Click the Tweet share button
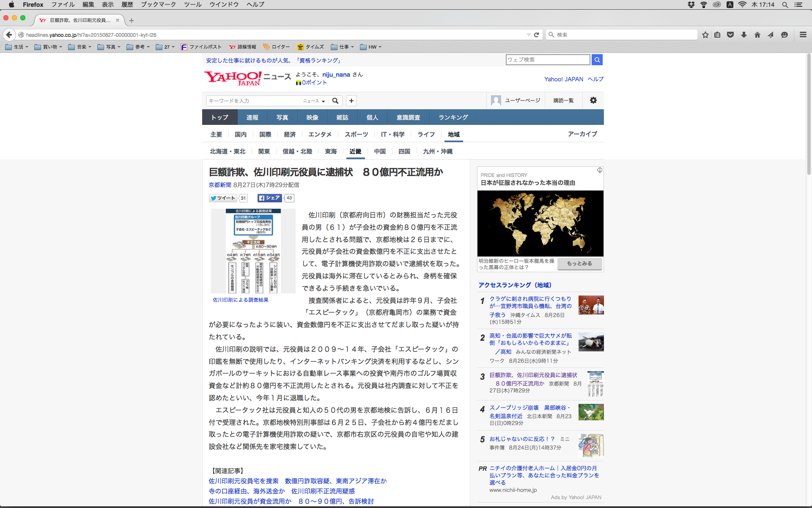The width and height of the screenshot is (812, 508). (223, 198)
